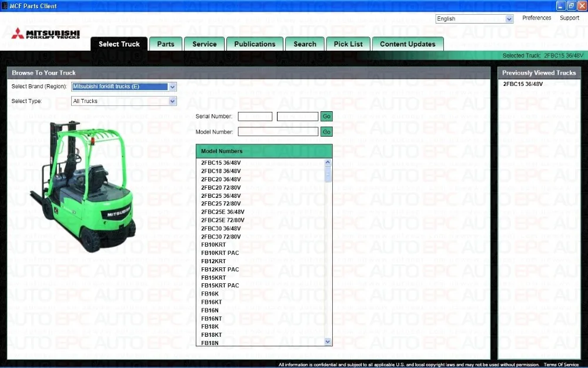Select model FB16N
588x368 pixels.
pos(210,310)
